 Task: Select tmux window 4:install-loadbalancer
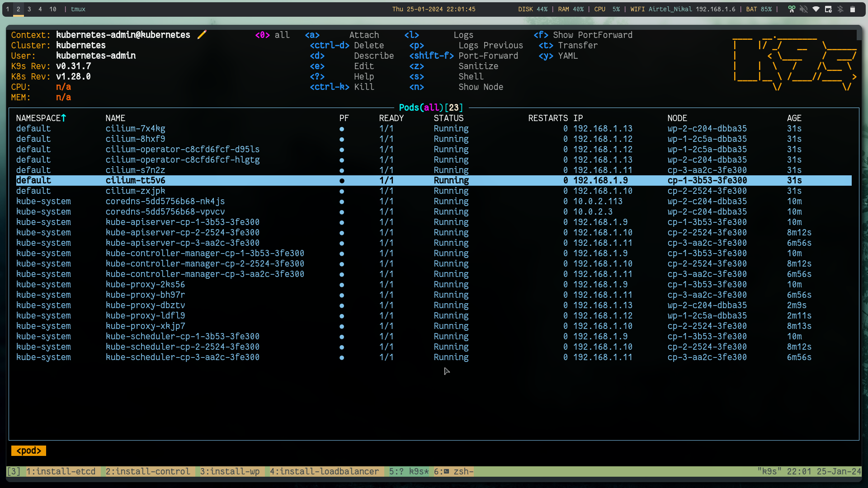325,472
